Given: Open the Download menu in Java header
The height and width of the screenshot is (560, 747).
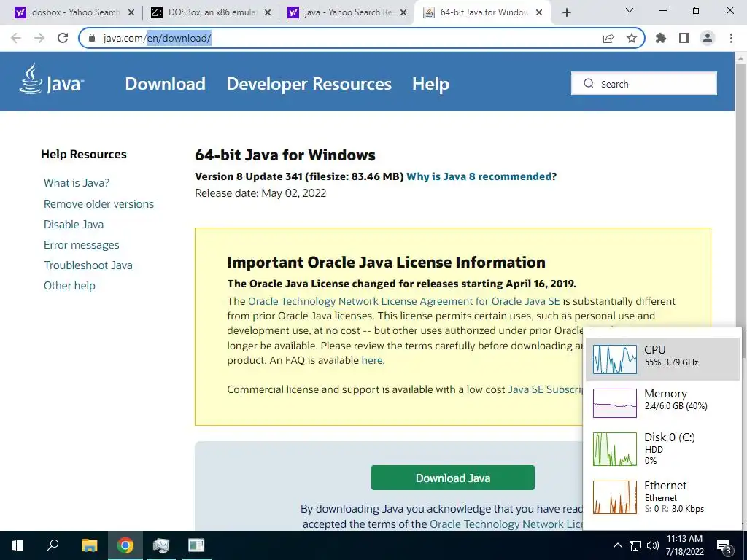Looking at the screenshot, I should (165, 84).
